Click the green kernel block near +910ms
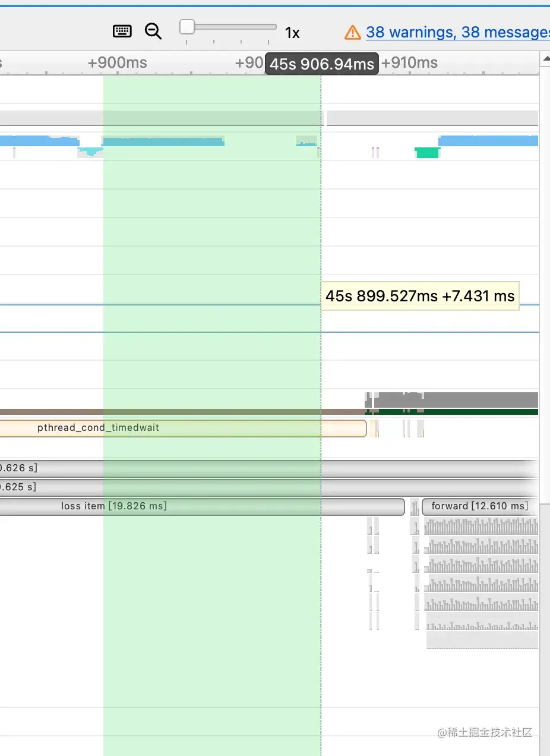This screenshot has height=756, width=550. tap(427, 153)
